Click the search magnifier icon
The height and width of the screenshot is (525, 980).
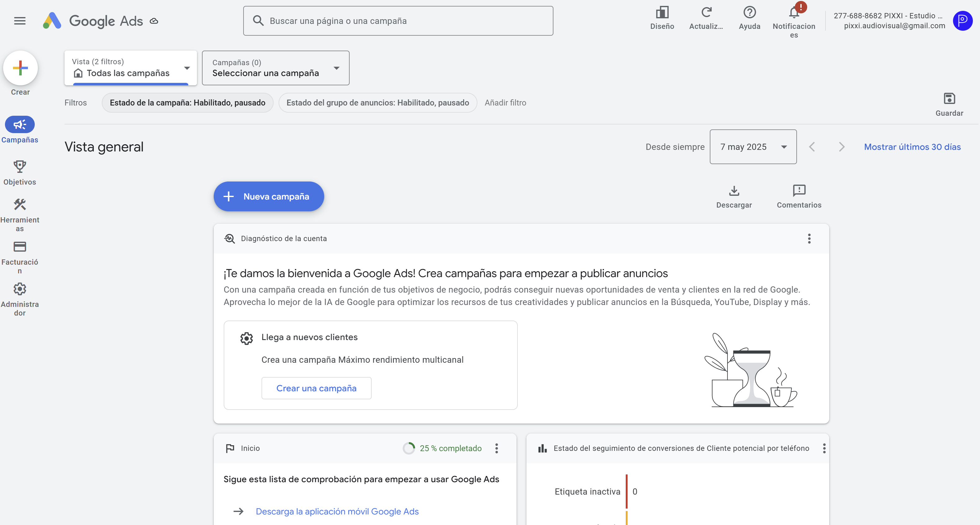click(x=258, y=20)
